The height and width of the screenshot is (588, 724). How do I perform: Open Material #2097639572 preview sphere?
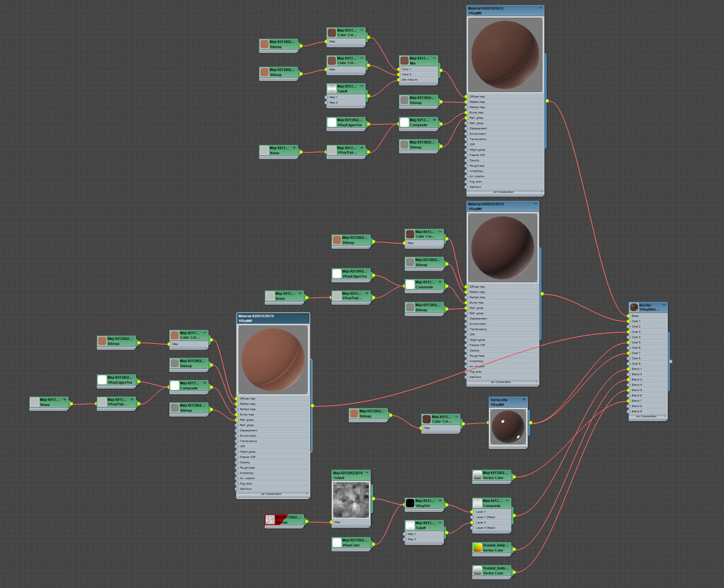coord(505,55)
